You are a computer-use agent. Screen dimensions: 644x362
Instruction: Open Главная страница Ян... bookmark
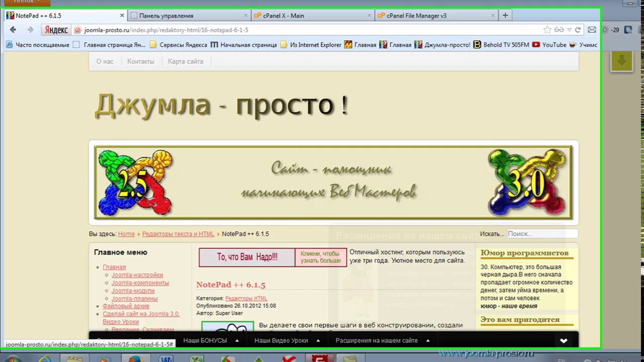coord(109,45)
